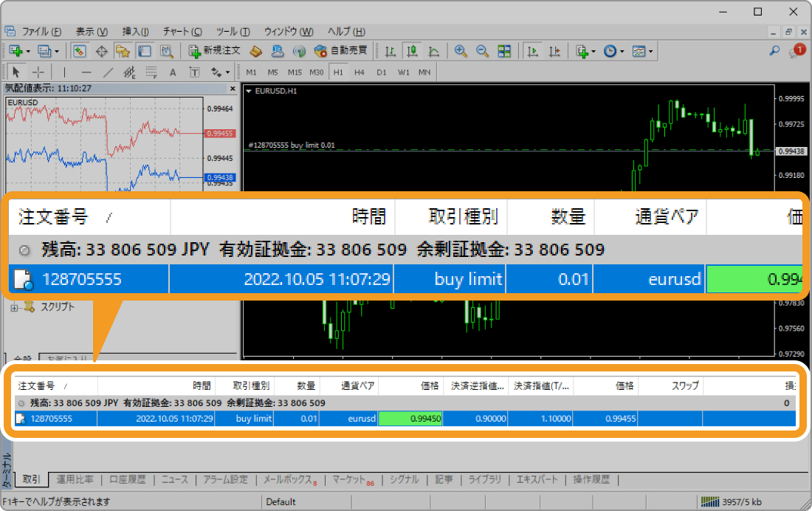Open the 挿入 (I) menu
Screen dimensions: 812x511
(136, 32)
